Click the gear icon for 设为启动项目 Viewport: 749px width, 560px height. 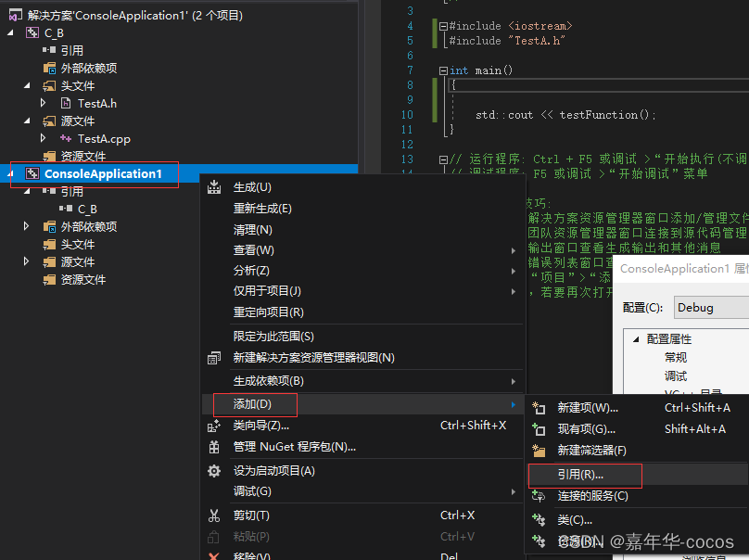[x=214, y=471]
